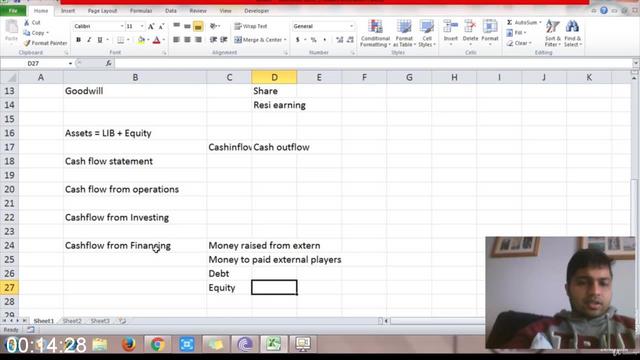This screenshot has height=360, width=640.
Task: Open the File tab
Action: [13, 11]
